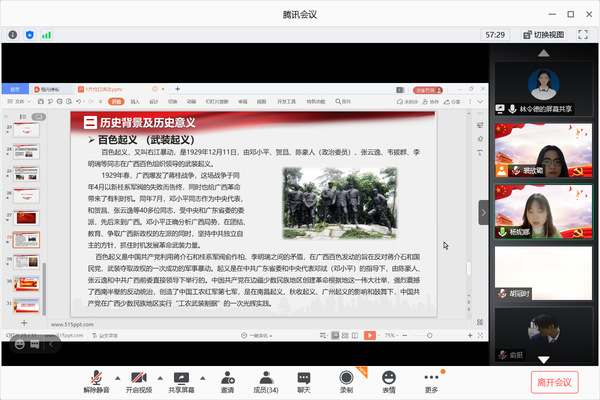Open the blue security shield icon
This screenshot has height=400, width=600.
[x=30, y=35]
